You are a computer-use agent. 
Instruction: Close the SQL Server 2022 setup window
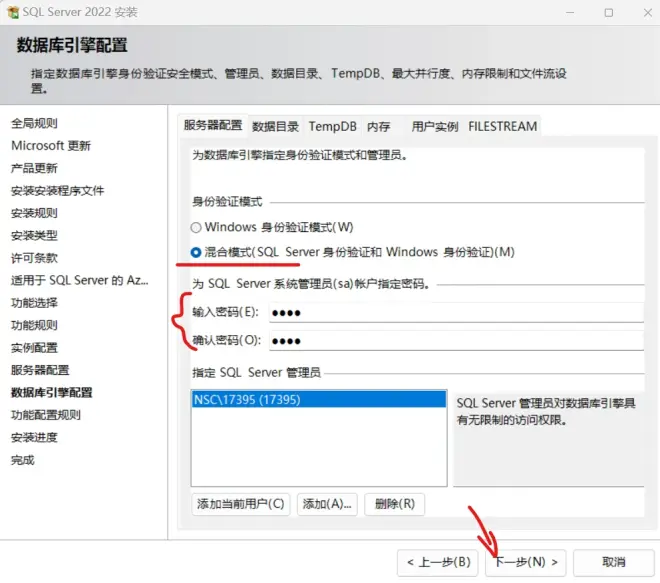648,13
